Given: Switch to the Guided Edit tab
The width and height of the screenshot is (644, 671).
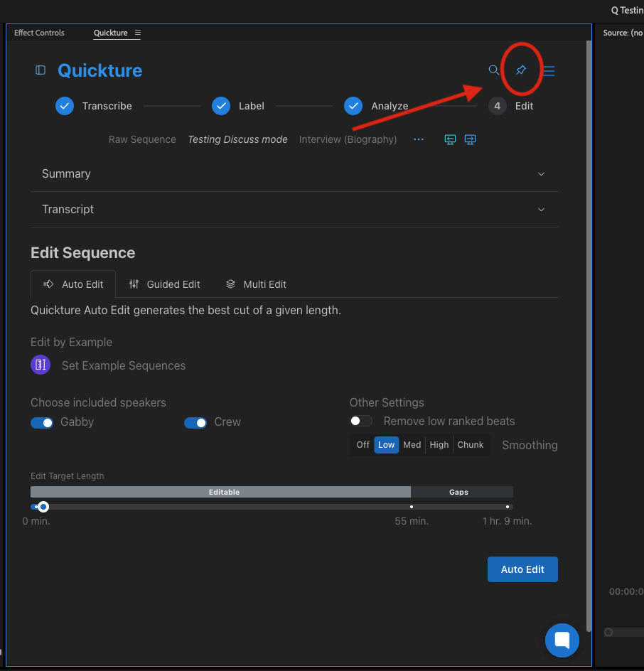Looking at the screenshot, I should 165,284.
